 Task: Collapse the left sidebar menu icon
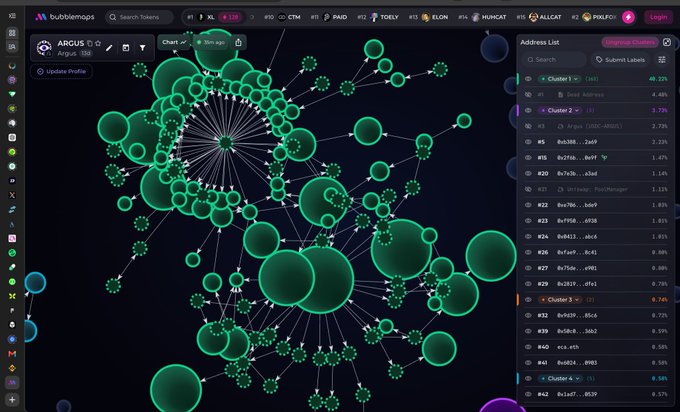(x=12, y=16)
